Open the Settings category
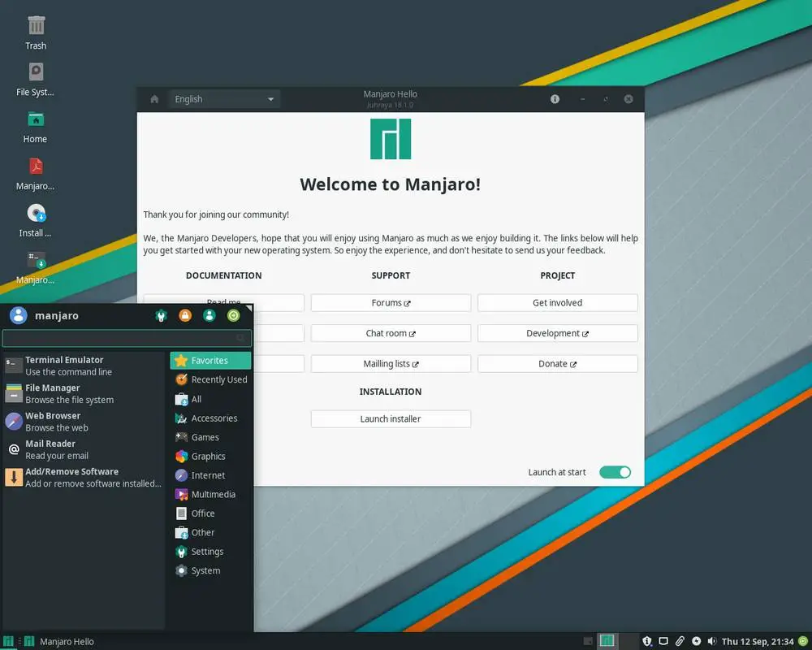This screenshot has width=812, height=650. [x=210, y=552]
